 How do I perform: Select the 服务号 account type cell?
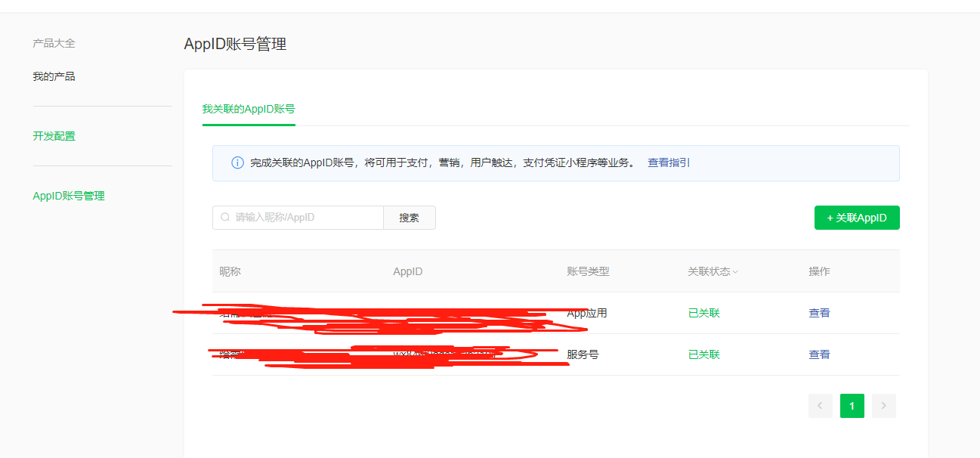point(583,354)
